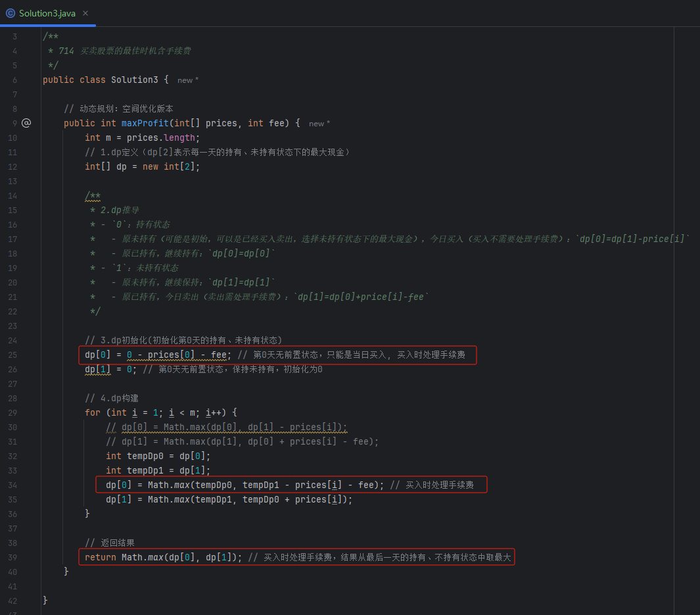Click the commented-out dp[0] Math.max line
This screenshot has width=700, height=615.
point(226,427)
